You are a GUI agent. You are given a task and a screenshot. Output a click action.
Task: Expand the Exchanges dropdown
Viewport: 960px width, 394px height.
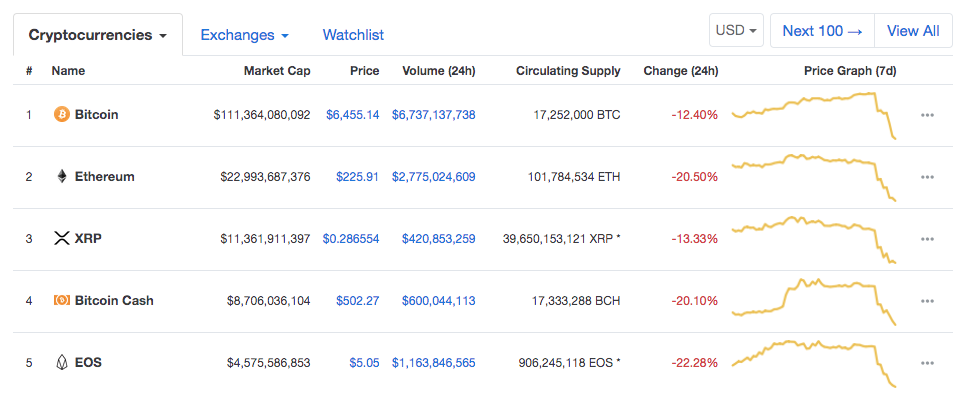[x=244, y=35]
